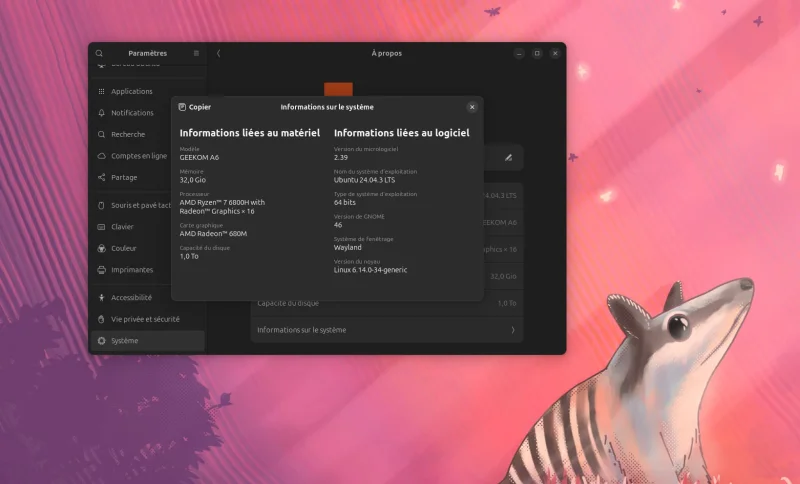Close the Informations sur le système dialog
This screenshot has height=484, width=800.
click(x=472, y=107)
